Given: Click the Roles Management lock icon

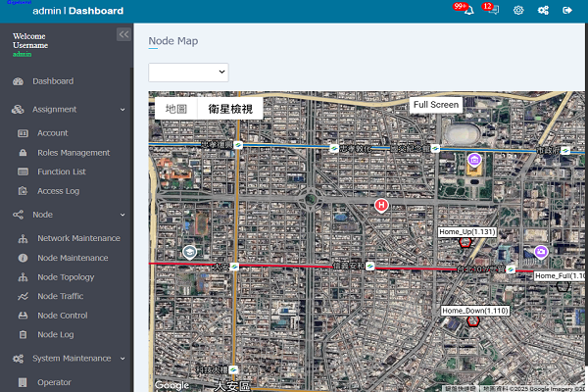Looking at the screenshot, I should pyautogui.click(x=23, y=153).
